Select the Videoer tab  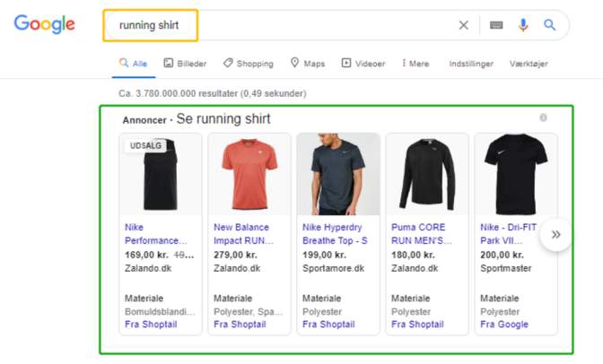(x=363, y=64)
